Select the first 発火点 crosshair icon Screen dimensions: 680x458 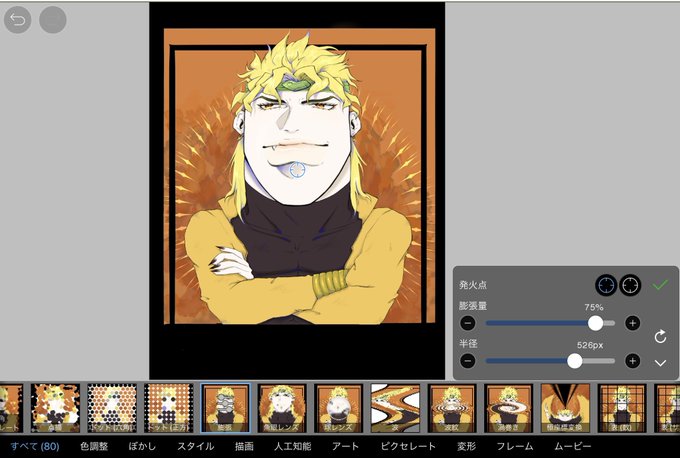[x=606, y=285]
